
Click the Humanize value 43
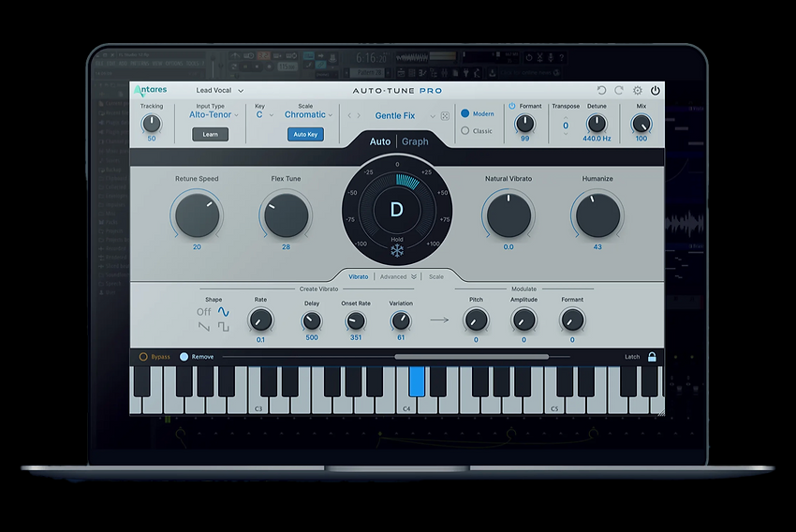coord(597,246)
